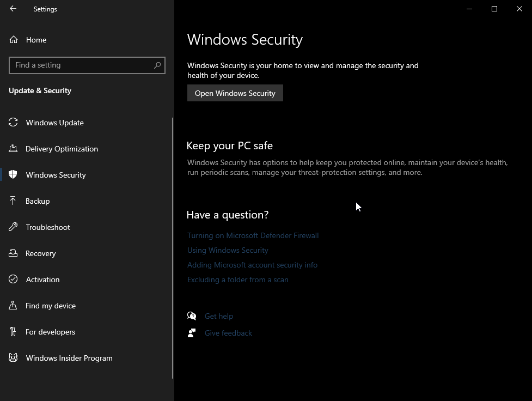Open Turning on Microsoft Defender Firewall link

(x=253, y=235)
